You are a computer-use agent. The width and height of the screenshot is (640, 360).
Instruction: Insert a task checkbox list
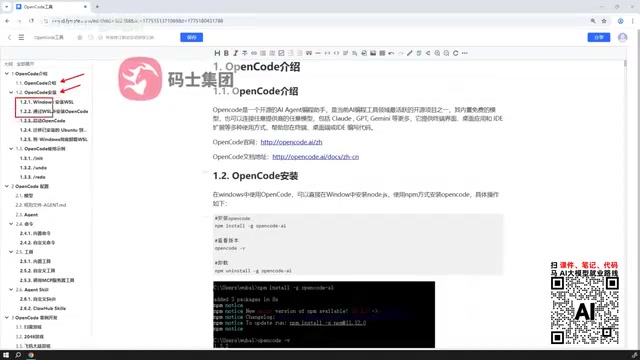click(281, 53)
